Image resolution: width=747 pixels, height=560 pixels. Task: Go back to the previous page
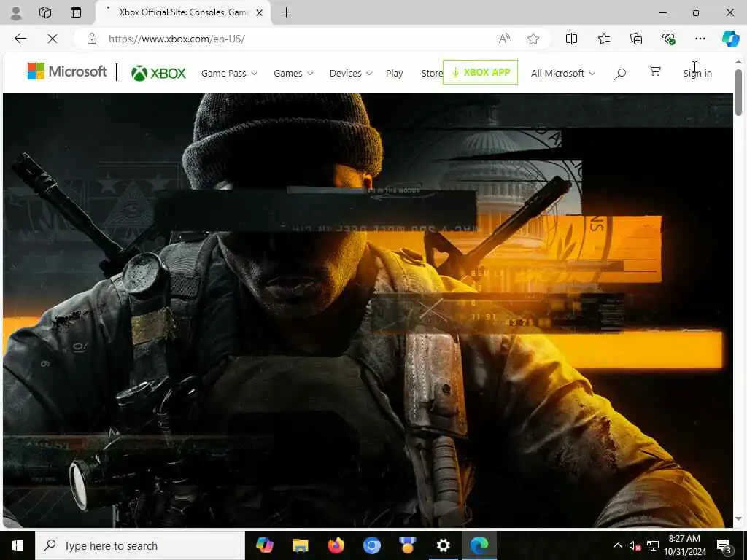coord(20,39)
